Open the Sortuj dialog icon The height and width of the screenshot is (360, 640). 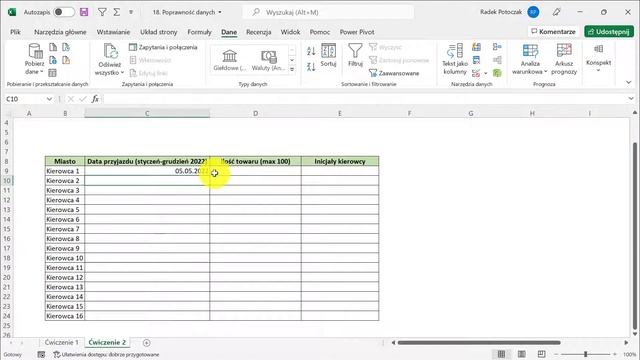(328, 51)
